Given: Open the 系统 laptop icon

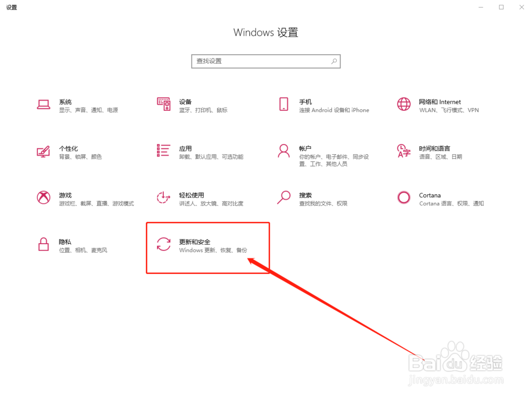Looking at the screenshot, I should click(x=44, y=104).
